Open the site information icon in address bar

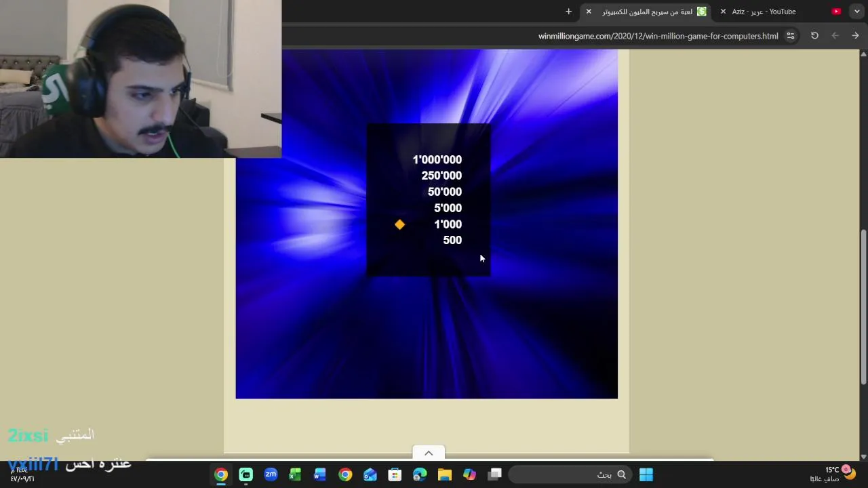[x=791, y=36]
